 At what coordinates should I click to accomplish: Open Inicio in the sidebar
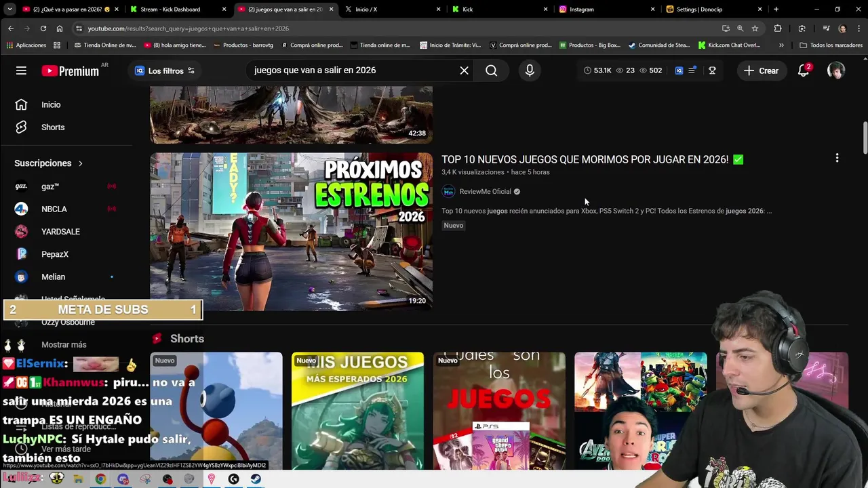[x=51, y=104]
